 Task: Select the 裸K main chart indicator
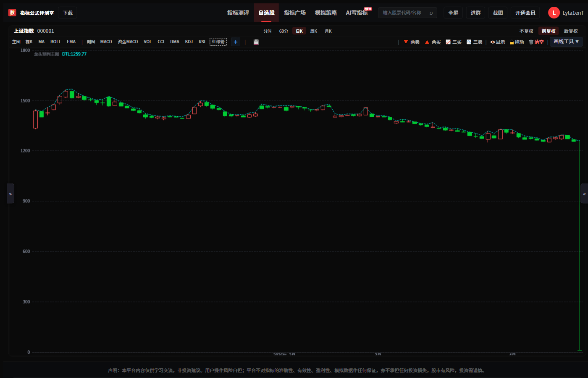click(x=29, y=42)
